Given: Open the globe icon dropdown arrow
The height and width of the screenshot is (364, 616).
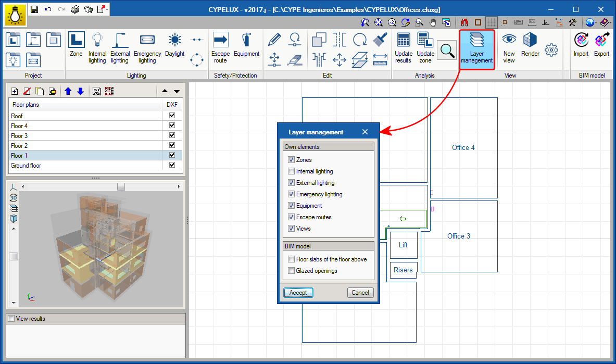Looking at the screenshot, I should [596, 22].
